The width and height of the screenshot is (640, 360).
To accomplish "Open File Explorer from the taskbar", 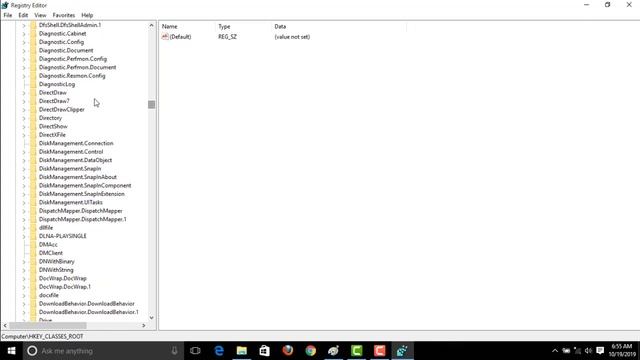I will (x=242, y=351).
